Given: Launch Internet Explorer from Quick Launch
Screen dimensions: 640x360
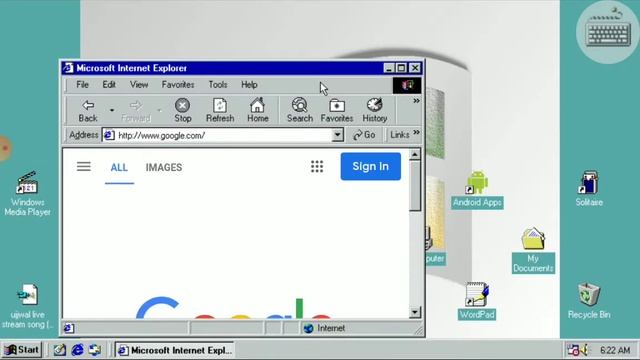Looking at the screenshot, I should 77,350.
